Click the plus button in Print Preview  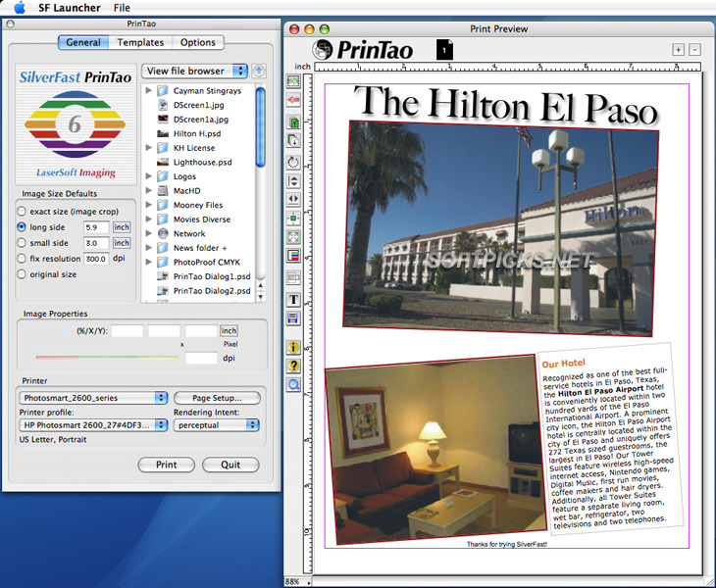coord(679,50)
